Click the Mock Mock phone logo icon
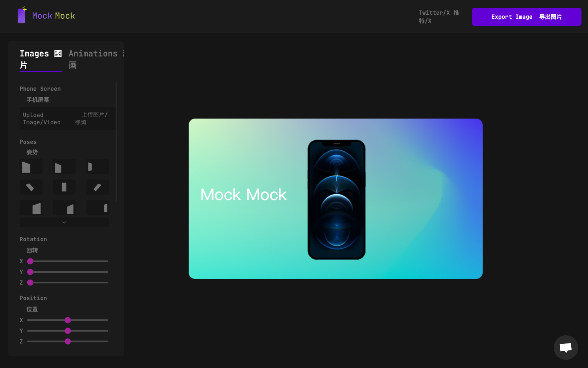This screenshot has width=588, height=368. [22, 15]
